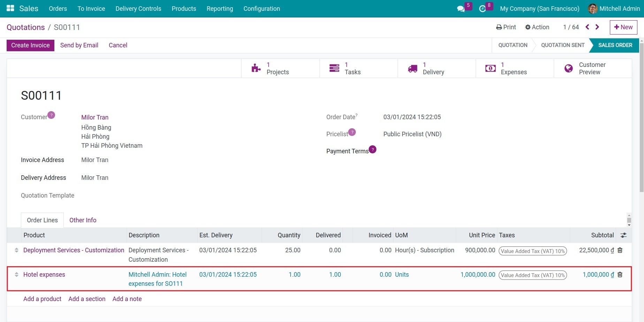644x322 pixels.
Task: Open optional columns selector on order lines table
Action: (x=623, y=235)
